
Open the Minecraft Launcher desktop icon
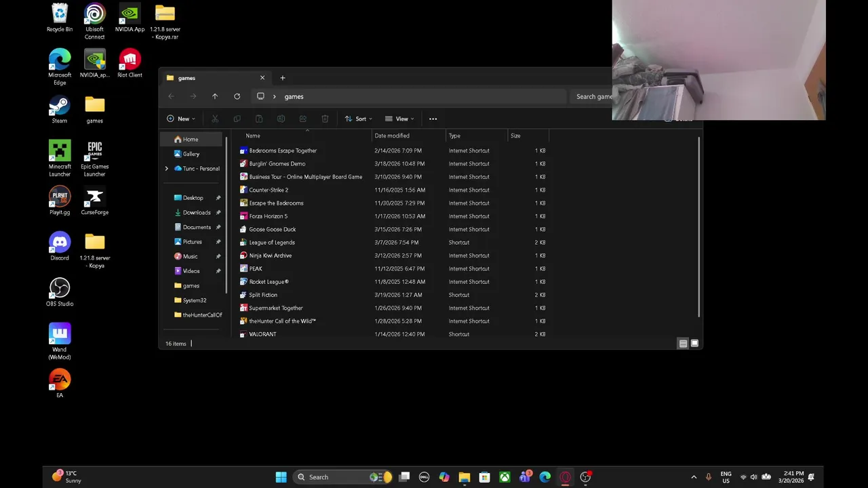tap(60, 159)
